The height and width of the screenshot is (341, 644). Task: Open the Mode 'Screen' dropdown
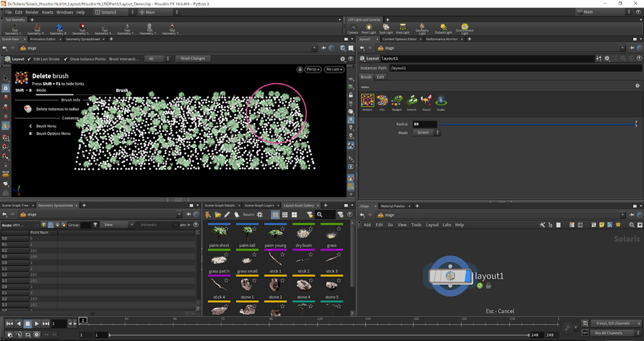click(x=426, y=133)
